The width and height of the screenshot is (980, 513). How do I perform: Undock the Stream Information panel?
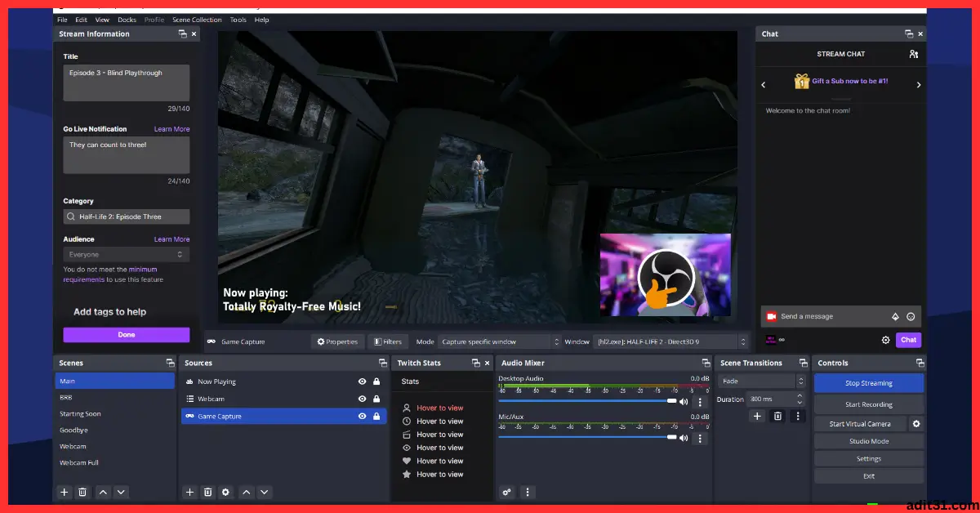coord(182,34)
